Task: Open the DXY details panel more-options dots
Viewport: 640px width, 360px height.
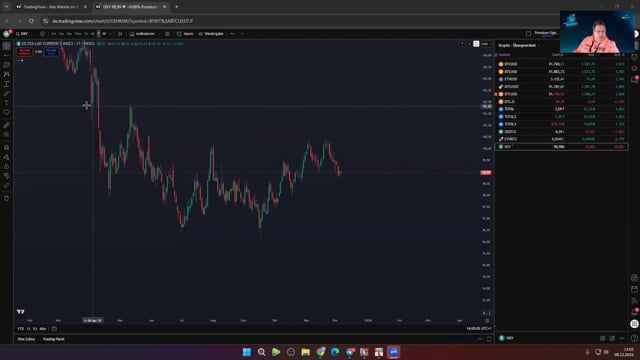Action: pyautogui.click(x=622, y=338)
